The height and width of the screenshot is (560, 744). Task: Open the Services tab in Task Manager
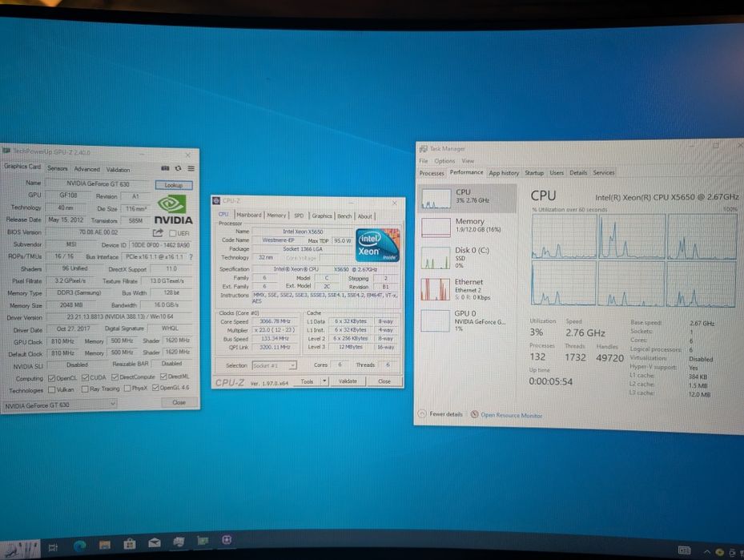click(x=604, y=173)
